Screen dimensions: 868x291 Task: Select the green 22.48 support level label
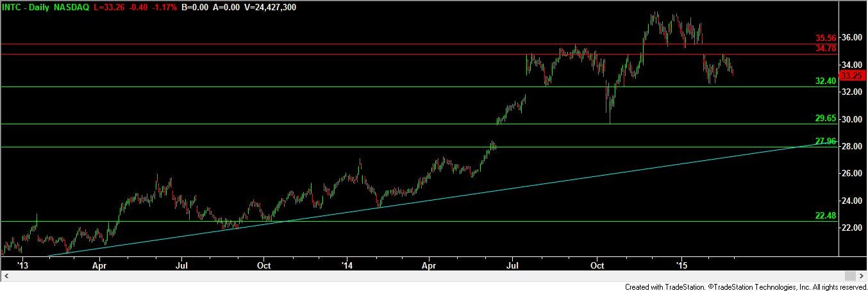click(826, 216)
